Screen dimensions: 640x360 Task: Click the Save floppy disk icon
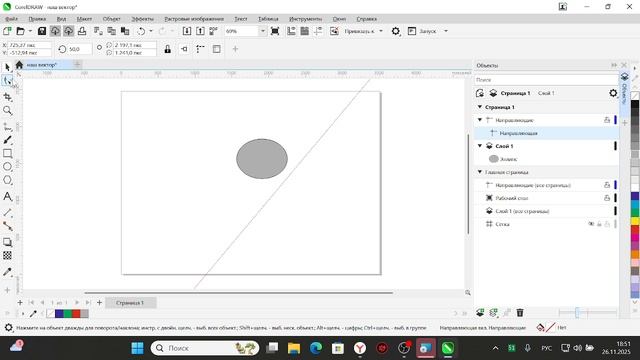pyautogui.click(x=42, y=31)
